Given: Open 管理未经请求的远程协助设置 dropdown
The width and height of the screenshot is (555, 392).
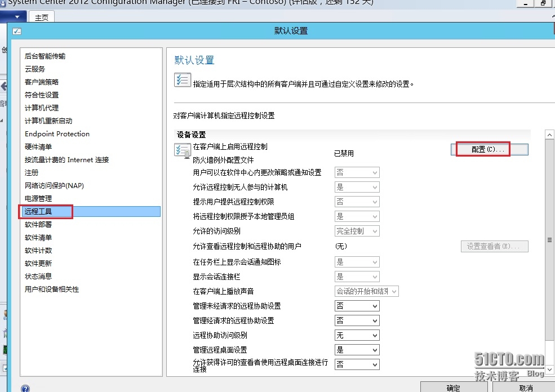Looking at the screenshot, I should [357, 306].
